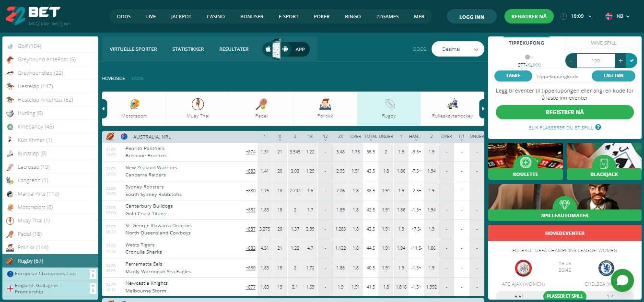Click the LAGRE button

point(513,76)
